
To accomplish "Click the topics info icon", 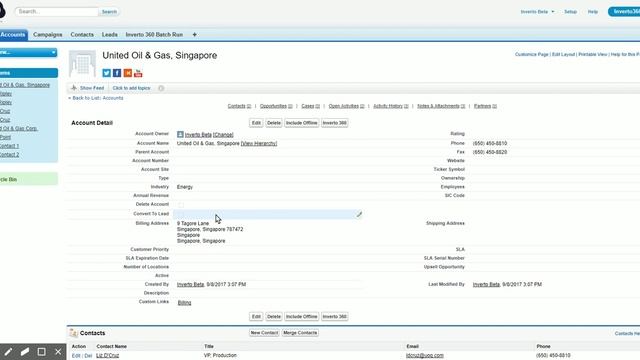I will [161, 88].
